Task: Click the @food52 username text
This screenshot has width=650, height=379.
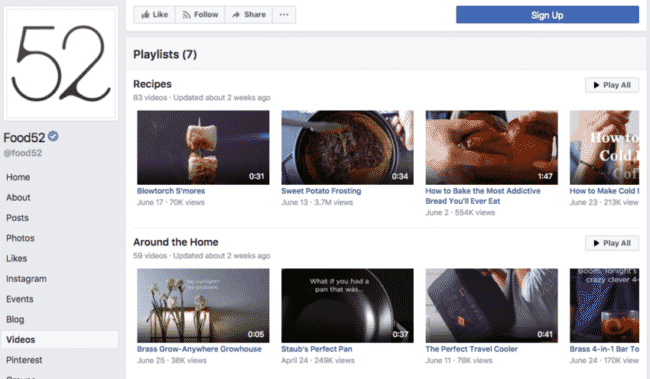Action: click(x=23, y=153)
